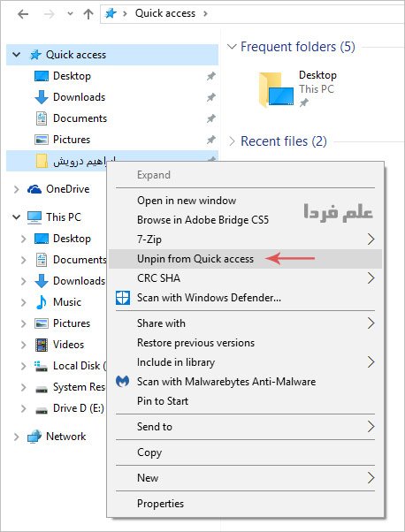Click the OneDrive cloud icon
The width and height of the screenshot is (405, 532).
coord(34,189)
